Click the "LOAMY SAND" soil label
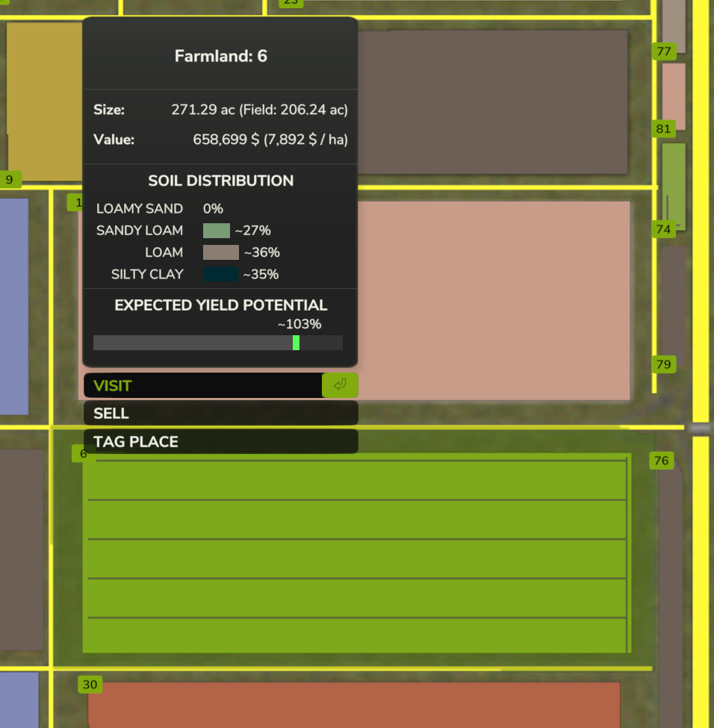 click(140, 208)
